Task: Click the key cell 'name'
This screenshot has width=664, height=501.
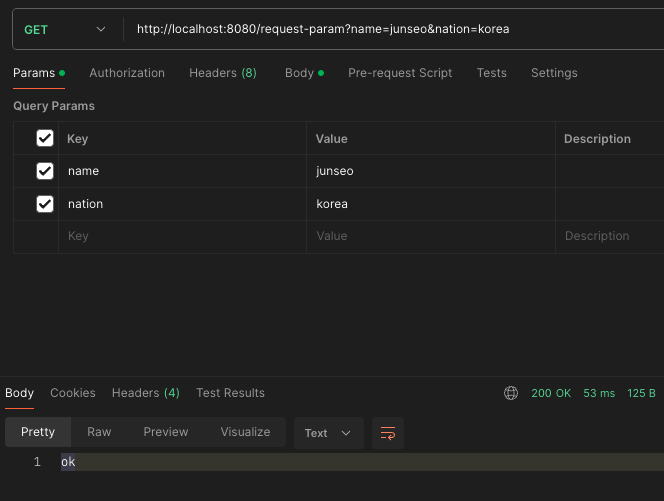Action: [x=182, y=171]
